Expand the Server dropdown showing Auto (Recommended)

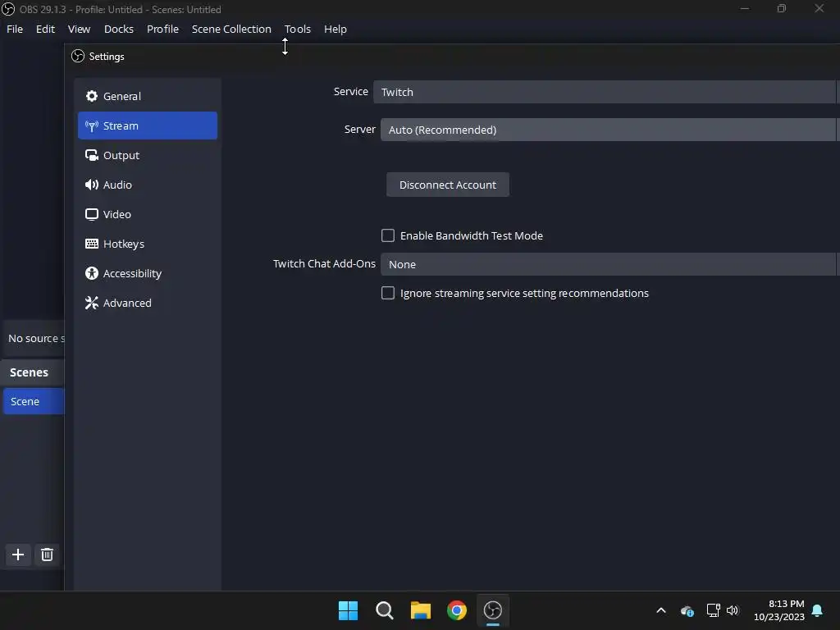[x=610, y=130]
